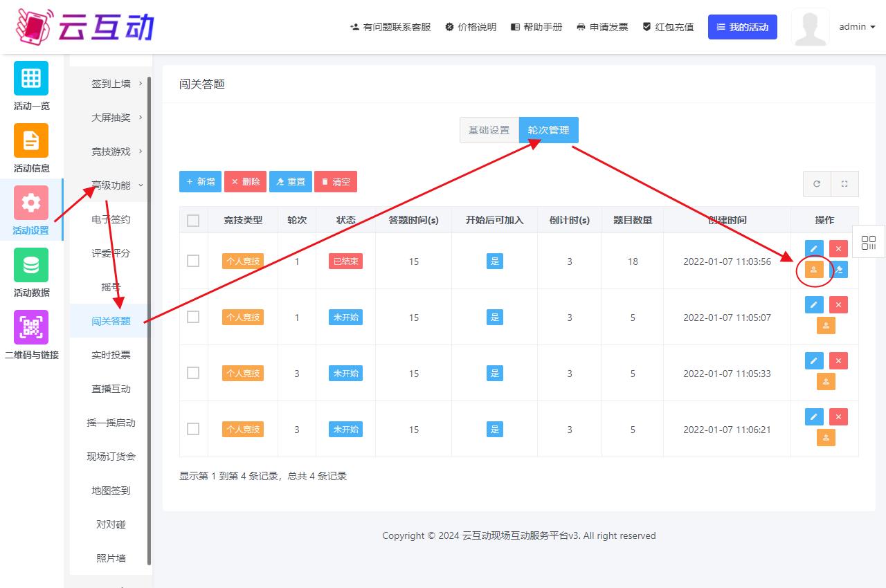Click the blue edit pencil in first row
The width and height of the screenshot is (886, 588).
click(814, 248)
